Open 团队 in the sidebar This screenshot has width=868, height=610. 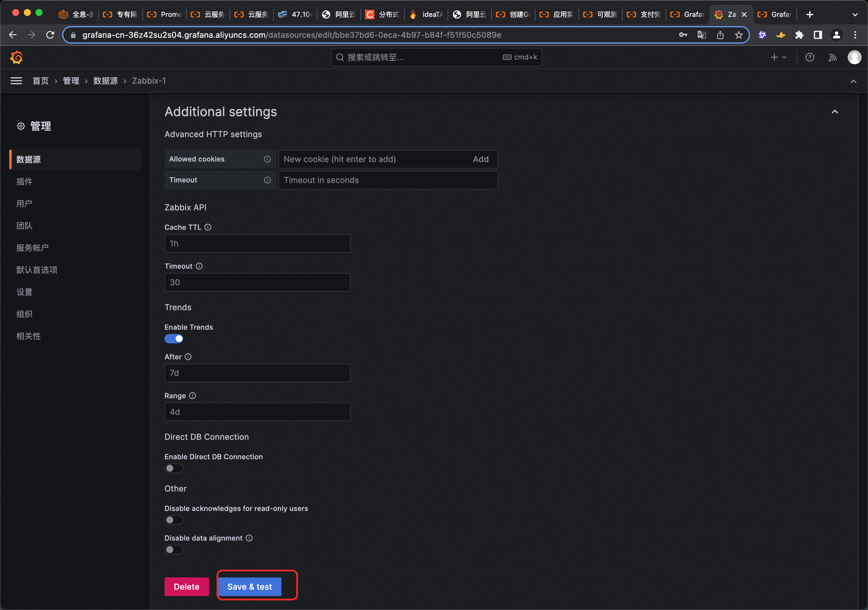24,226
